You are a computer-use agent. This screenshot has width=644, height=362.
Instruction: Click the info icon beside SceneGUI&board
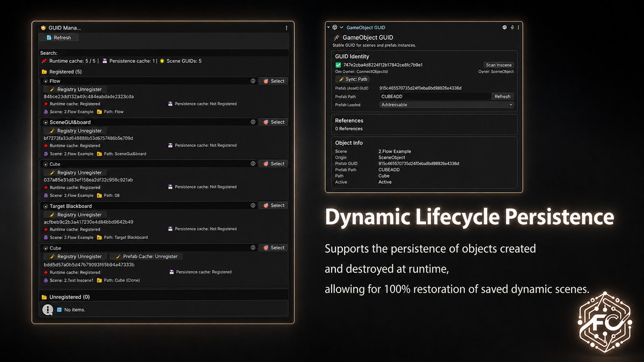pyautogui.click(x=253, y=122)
